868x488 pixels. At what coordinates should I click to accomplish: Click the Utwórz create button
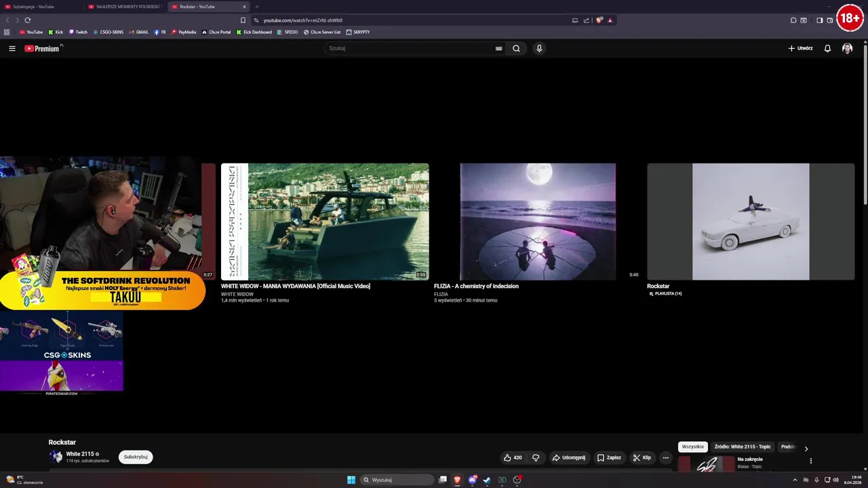click(800, 49)
